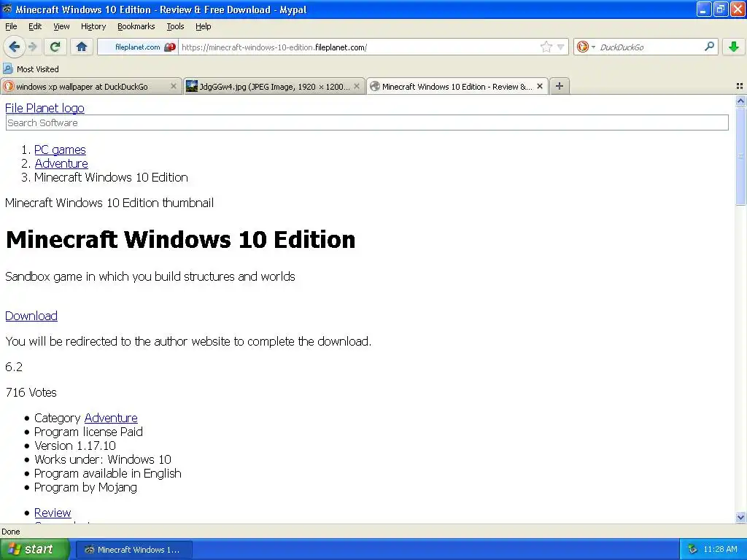Jump to the Review link
Image resolution: width=747 pixels, height=560 pixels.
pyautogui.click(x=53, y=513)
